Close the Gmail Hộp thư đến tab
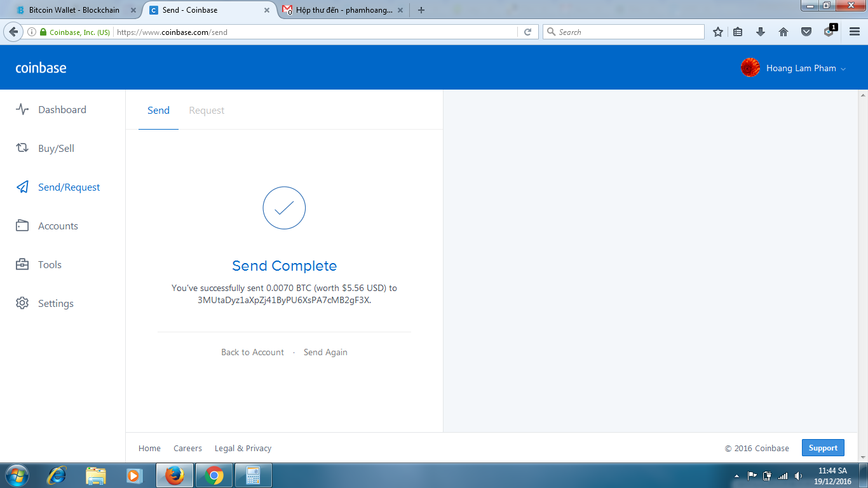Screen dimensions: 868x488 coord(402,10)
